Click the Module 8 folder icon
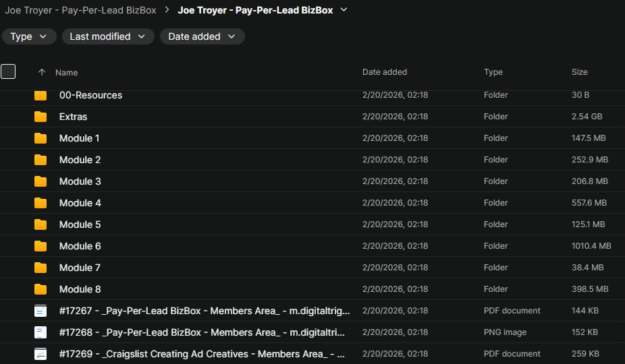 click(x=40, y=289)
